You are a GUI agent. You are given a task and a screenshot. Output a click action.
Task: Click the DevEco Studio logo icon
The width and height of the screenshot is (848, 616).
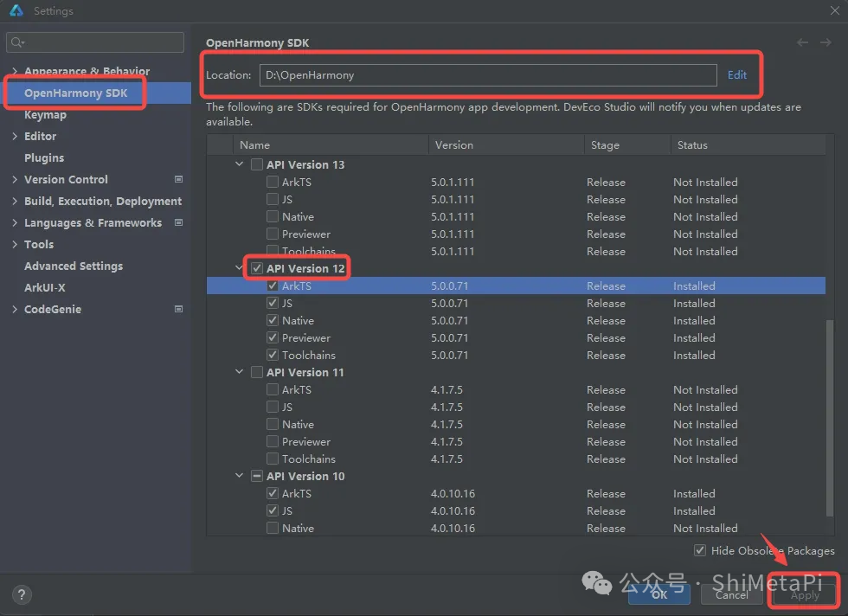(16, 10)
